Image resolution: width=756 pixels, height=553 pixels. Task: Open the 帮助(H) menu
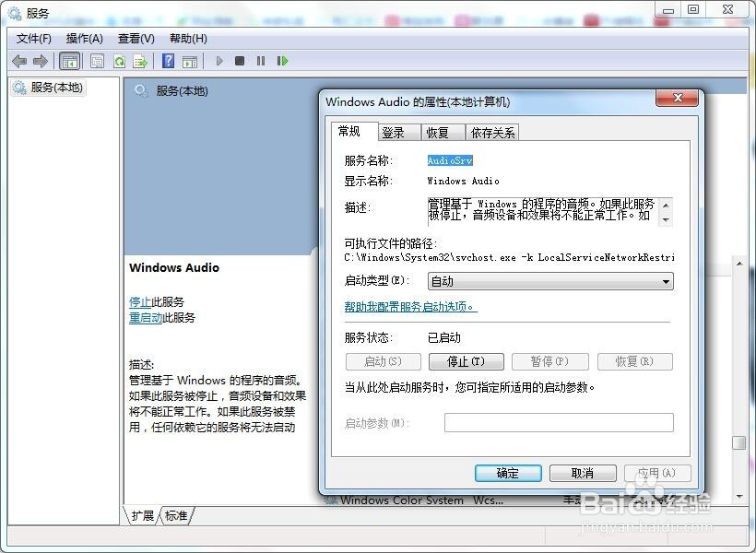[188, 39]
